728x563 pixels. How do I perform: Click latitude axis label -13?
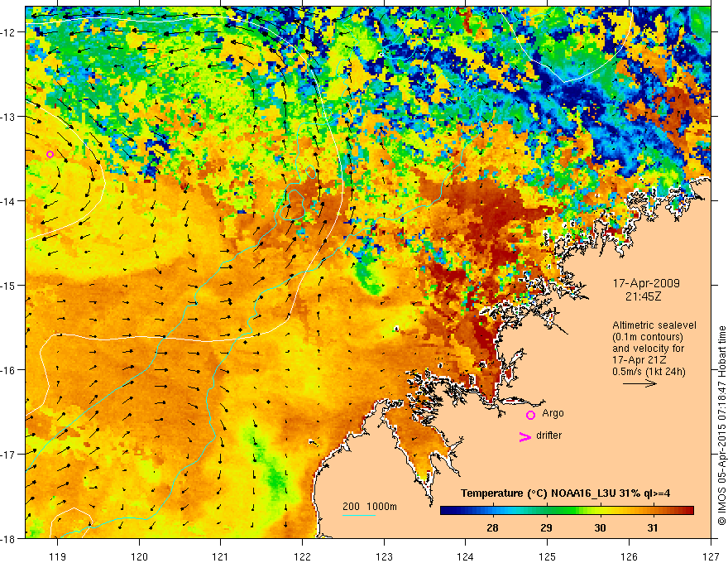click(x=9, y=117)
